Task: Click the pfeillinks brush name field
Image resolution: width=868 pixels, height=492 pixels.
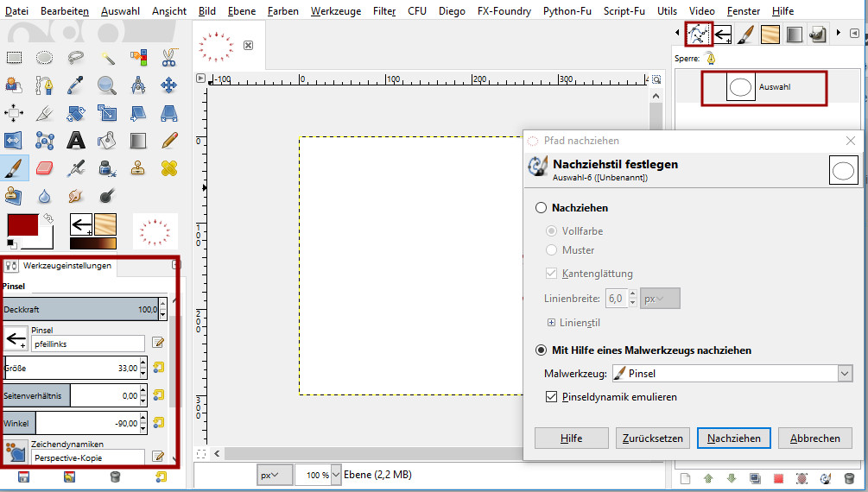Action: tap(88, 344)
